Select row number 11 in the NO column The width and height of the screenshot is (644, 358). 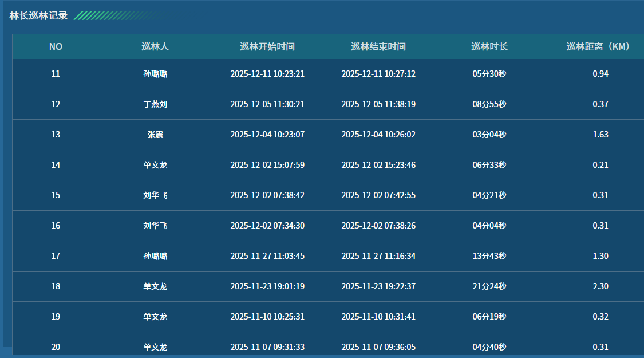(56, 74)
